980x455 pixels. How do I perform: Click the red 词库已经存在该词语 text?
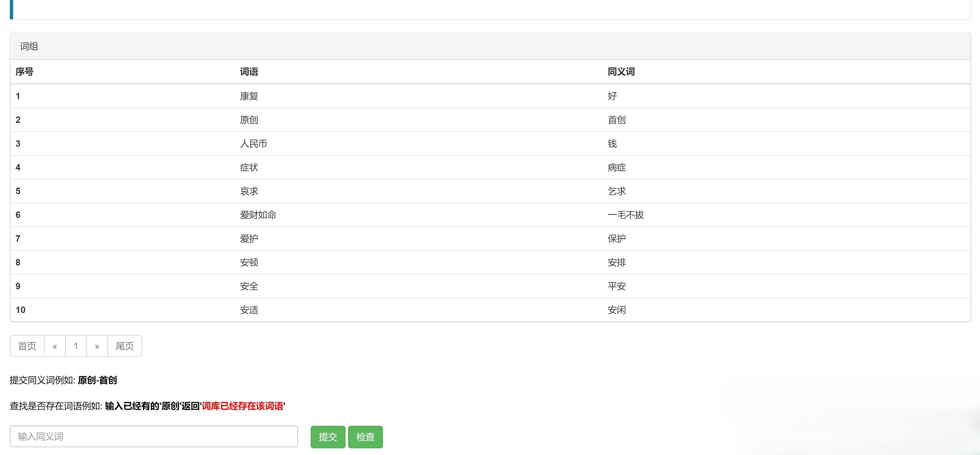(x=242, y=406)
